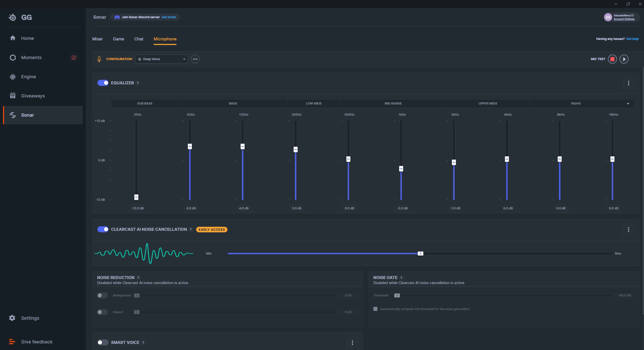Click the 4.0 dB value under 125Hz
The height and width of the screenshot is (350, 644).
click(x=244, y=208)
